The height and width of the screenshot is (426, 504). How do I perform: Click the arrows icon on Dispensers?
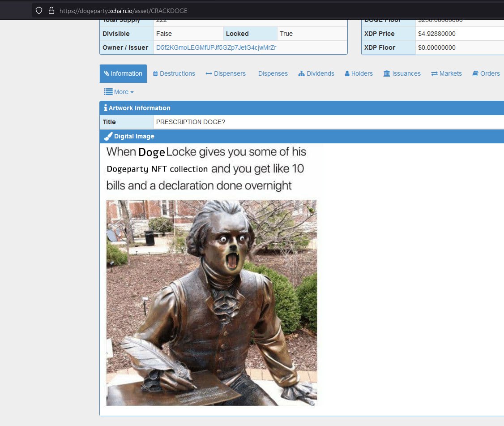coord(209,73)
